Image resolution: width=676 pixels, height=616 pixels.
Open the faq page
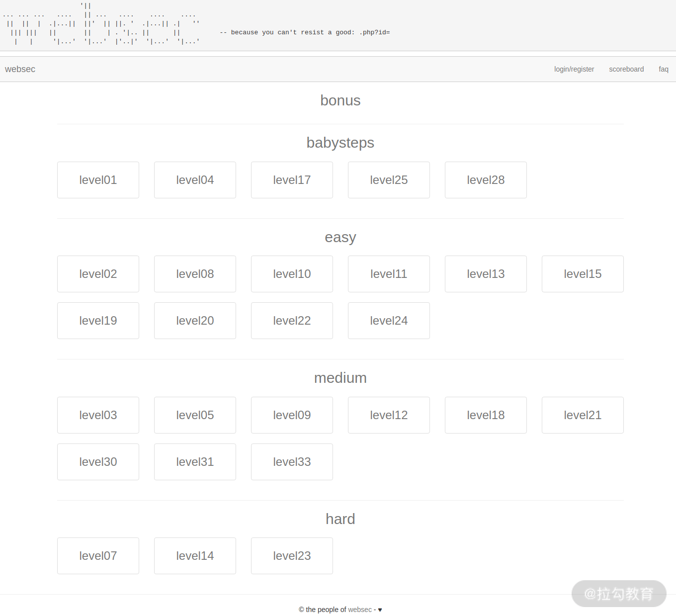point(664,69)
